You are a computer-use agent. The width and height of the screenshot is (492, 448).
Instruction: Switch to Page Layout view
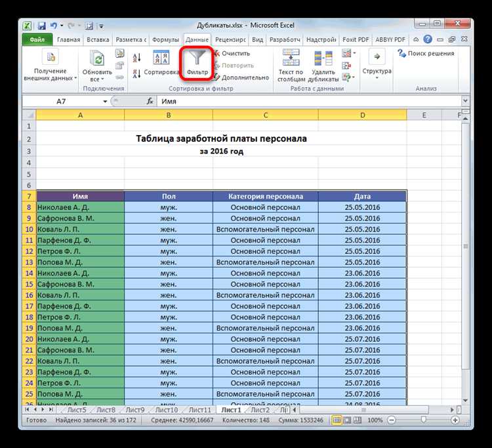pos(347,420)
